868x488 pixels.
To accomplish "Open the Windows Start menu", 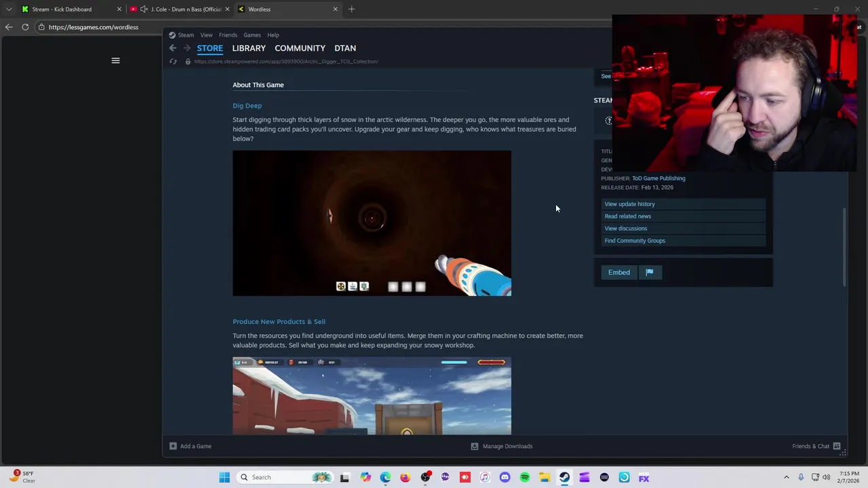I will pyautogui.click(x=224, y=477).
